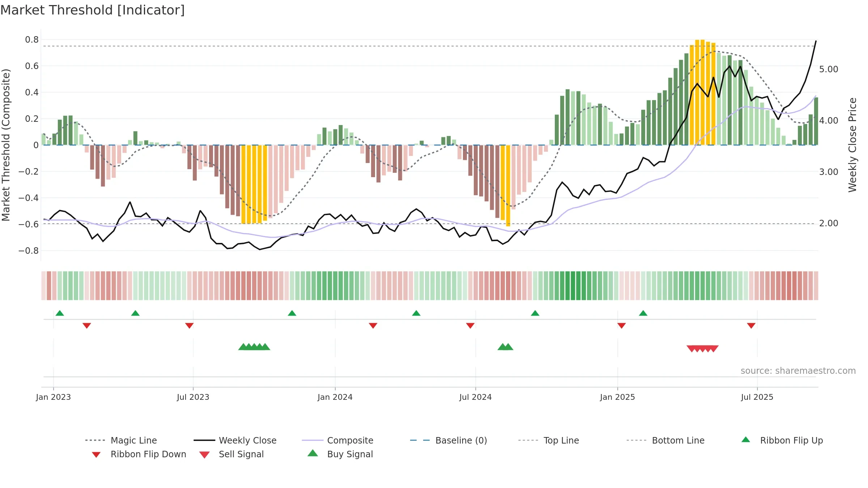Viewport: 868px width, 488px height.
Task: Toggle the Buy Signal legend entry
Action: pyautogui.click(x=340, y=454)
